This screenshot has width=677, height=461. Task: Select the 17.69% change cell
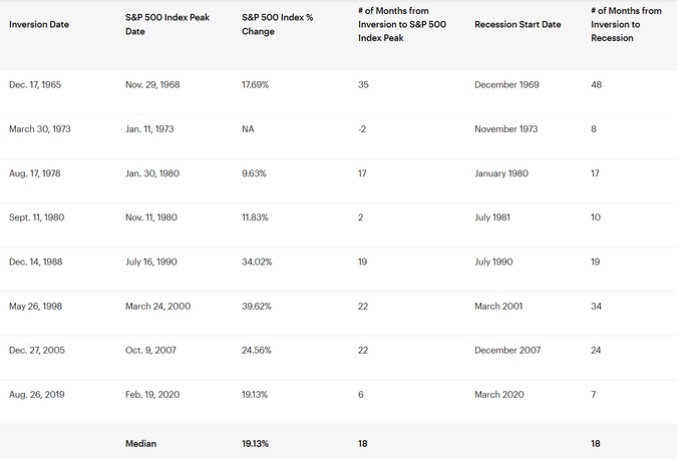256,85
